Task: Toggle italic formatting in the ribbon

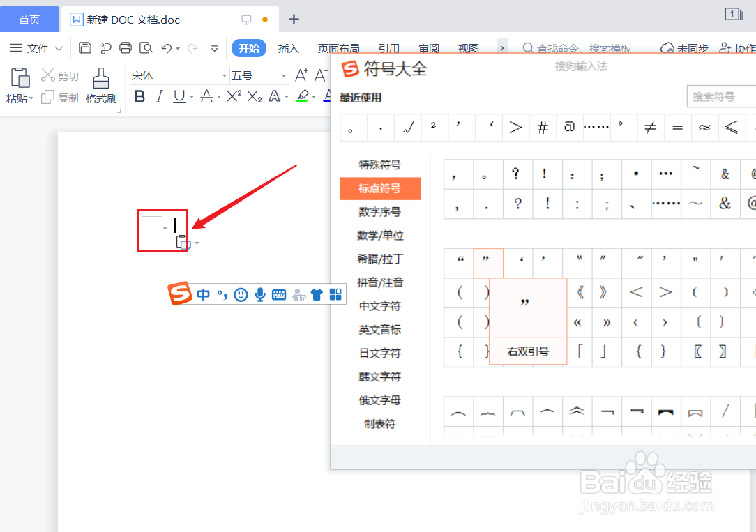Action: pyautogui.click(x=159, y=97)
